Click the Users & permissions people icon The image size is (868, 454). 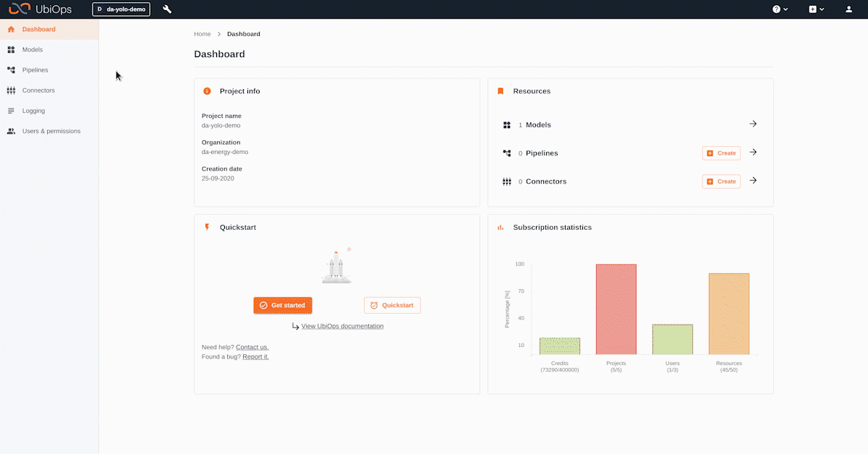tap(11, 131)
